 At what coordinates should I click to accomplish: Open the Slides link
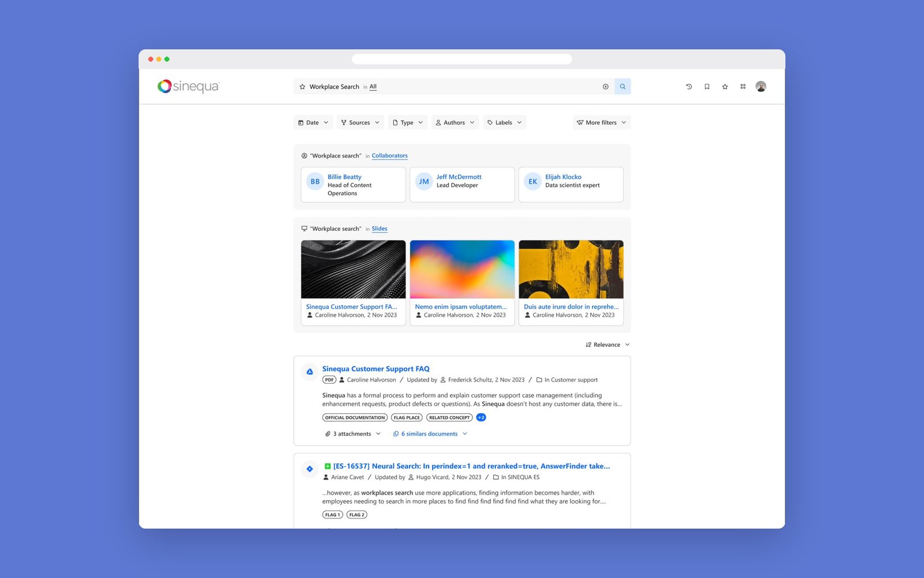click(379, 229)
